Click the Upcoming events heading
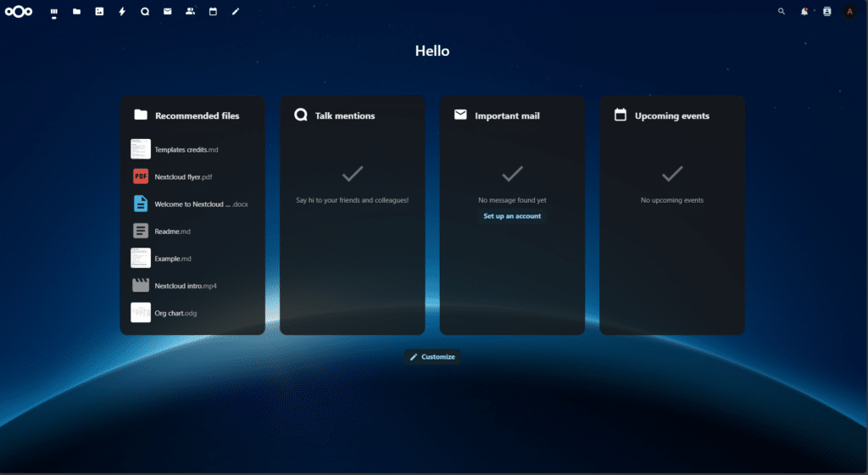 point(672,115)
